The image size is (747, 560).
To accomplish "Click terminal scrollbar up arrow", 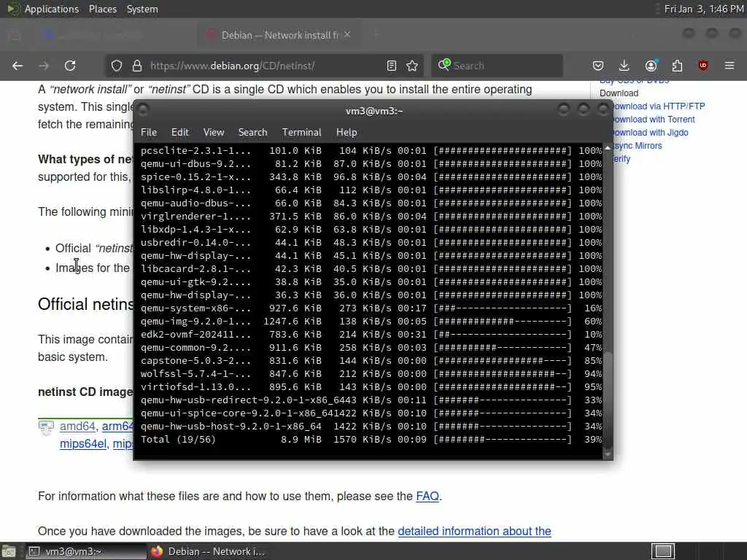I will point(608,148).
